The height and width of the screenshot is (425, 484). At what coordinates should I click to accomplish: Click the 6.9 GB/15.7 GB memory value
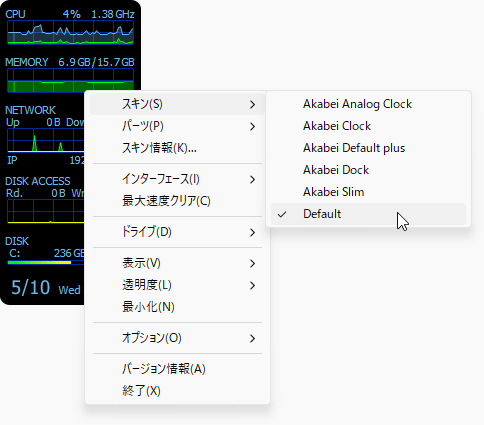pyautogui.click(x=96, y=62)
